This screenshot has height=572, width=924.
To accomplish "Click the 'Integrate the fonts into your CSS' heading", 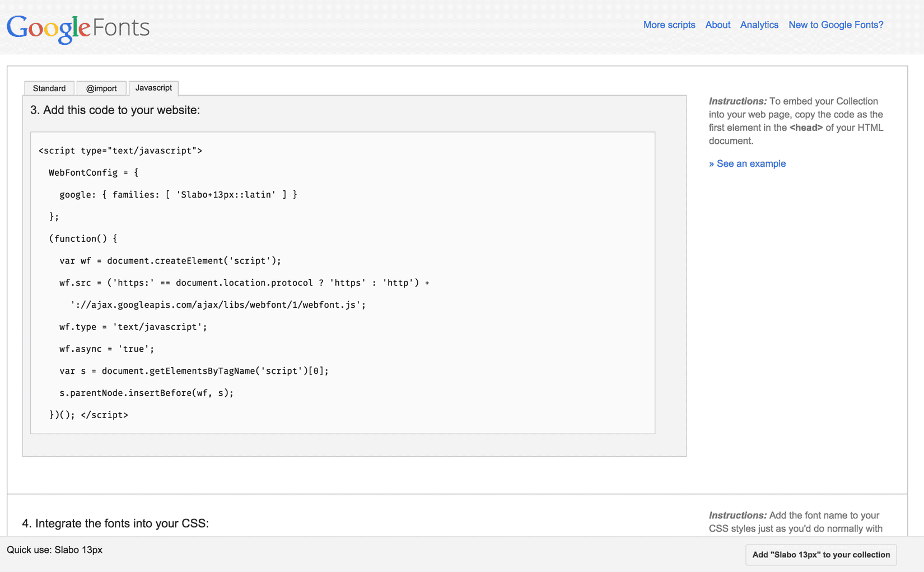I will pos(115,523).
